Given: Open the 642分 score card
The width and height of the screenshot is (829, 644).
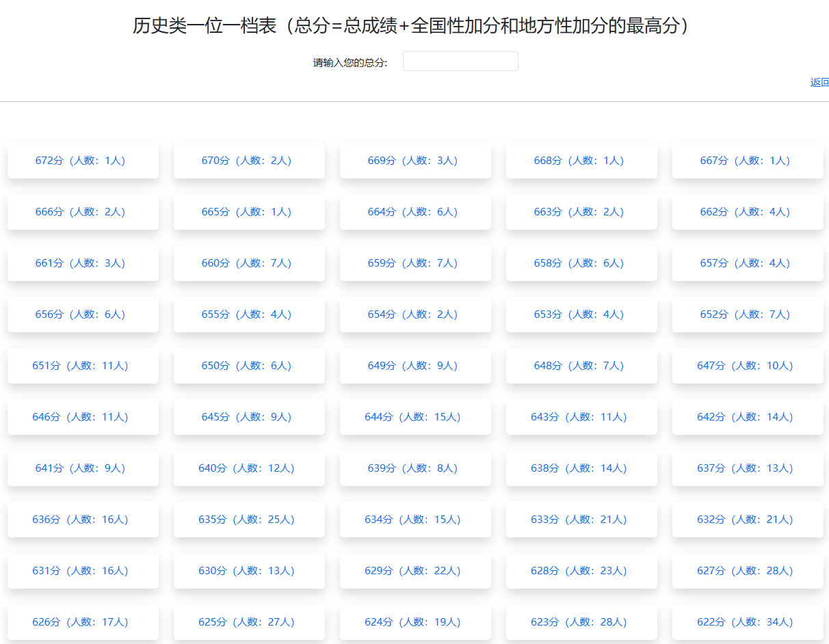Looking at the screenshot, I should (x=748, y=417).
